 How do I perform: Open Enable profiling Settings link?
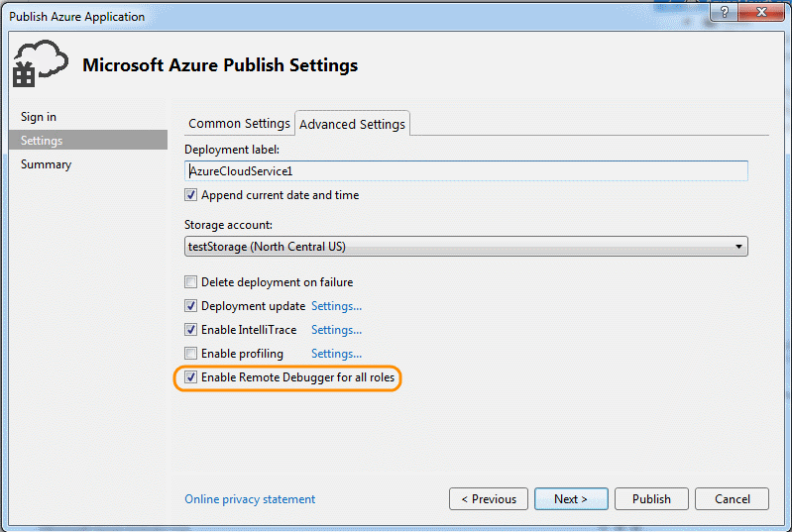pos(336,354)
